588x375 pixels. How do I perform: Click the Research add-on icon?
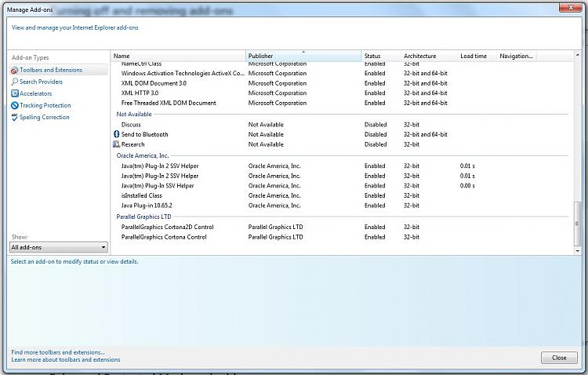point(116,144)
